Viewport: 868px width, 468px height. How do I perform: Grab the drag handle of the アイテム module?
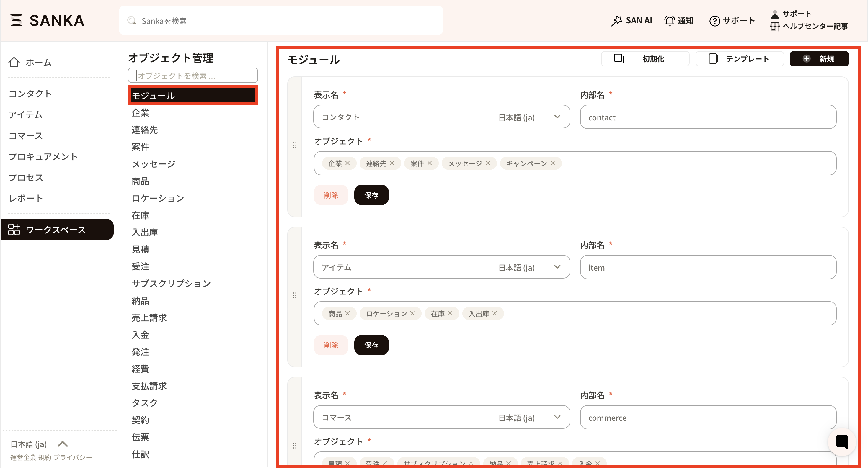coord(295,295)
